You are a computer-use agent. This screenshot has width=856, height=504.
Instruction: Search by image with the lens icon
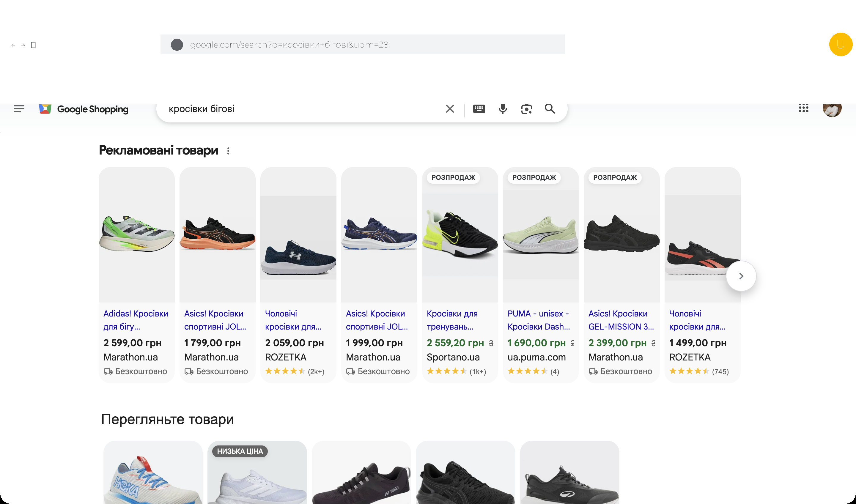[x=526, y=109]
